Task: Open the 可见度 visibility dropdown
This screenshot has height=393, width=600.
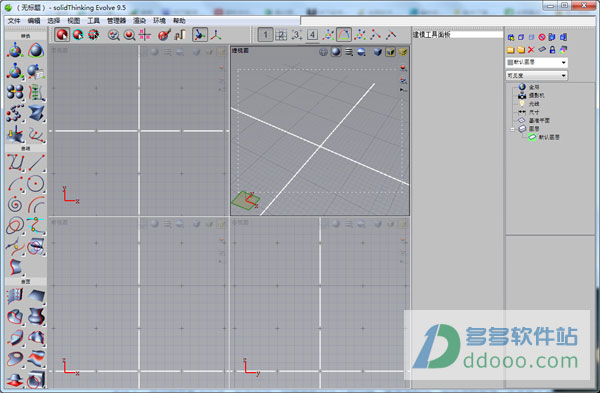Action: pos(536,76)
